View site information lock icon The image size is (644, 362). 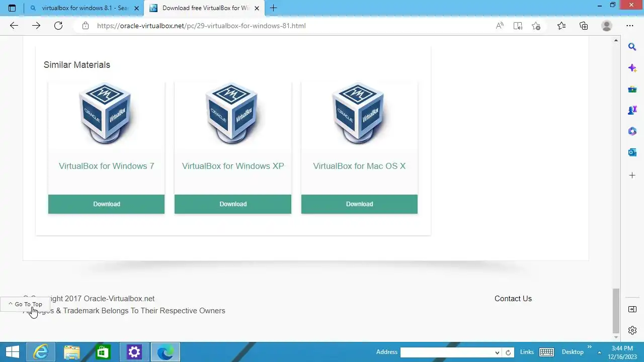86,26
